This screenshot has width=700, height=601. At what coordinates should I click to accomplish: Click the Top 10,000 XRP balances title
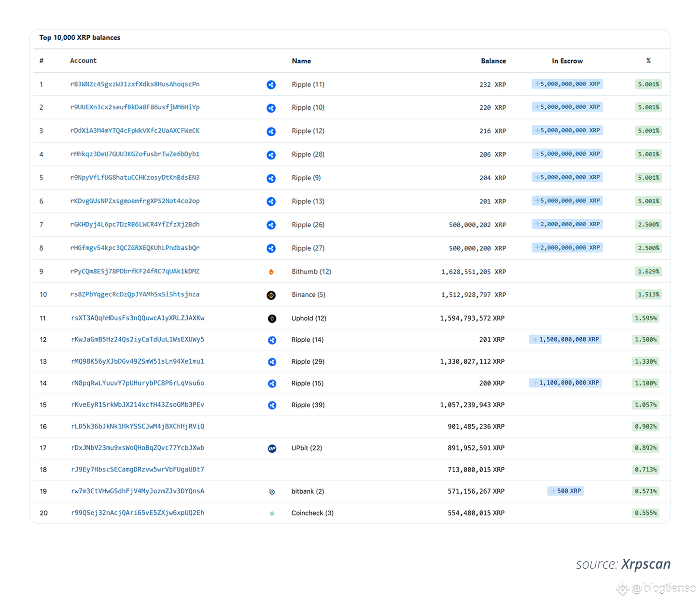(80, 38)
